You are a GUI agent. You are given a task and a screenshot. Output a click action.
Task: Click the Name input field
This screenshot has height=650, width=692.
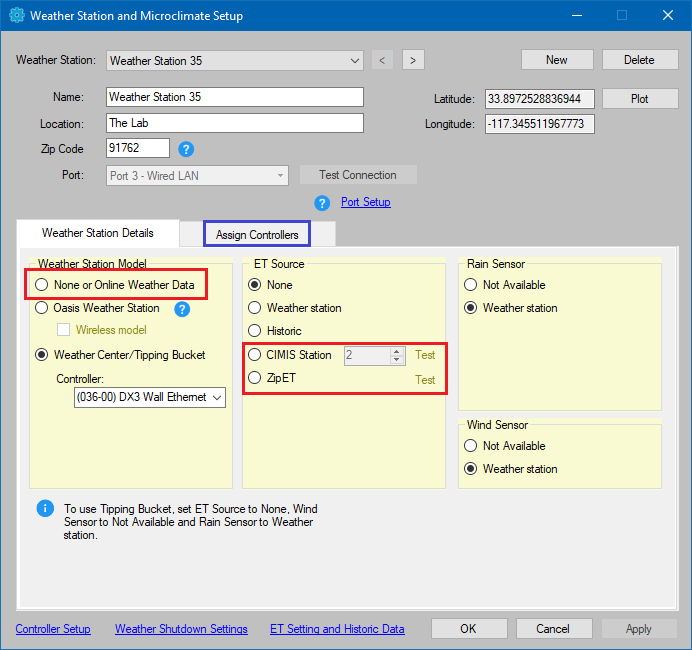tap(235, 97)
